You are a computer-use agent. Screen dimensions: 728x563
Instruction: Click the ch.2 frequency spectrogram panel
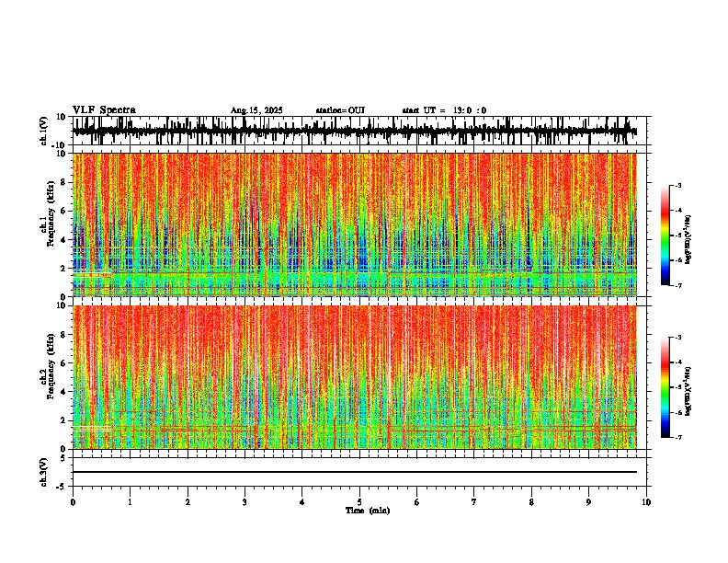tap(354, 377)
